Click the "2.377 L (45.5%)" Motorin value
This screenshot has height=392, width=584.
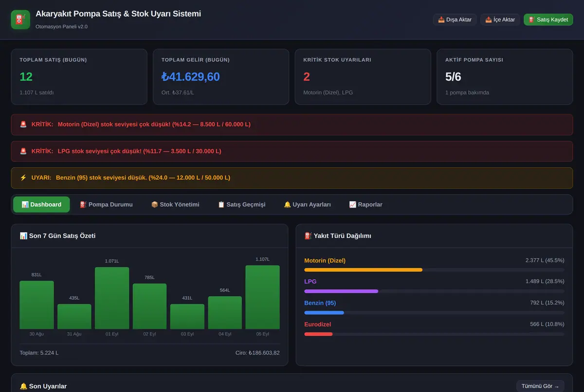[x=545, y=260]
